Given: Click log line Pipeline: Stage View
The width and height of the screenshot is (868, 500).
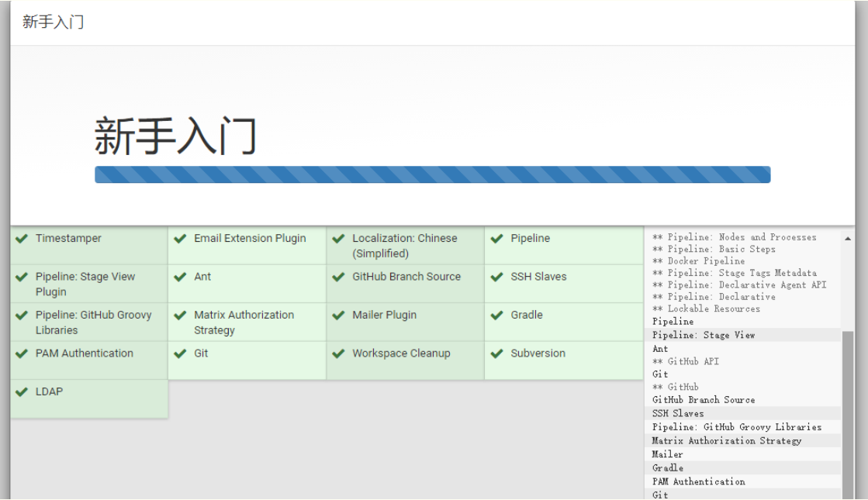Looking at the screenshot, I should coord(704,335).
